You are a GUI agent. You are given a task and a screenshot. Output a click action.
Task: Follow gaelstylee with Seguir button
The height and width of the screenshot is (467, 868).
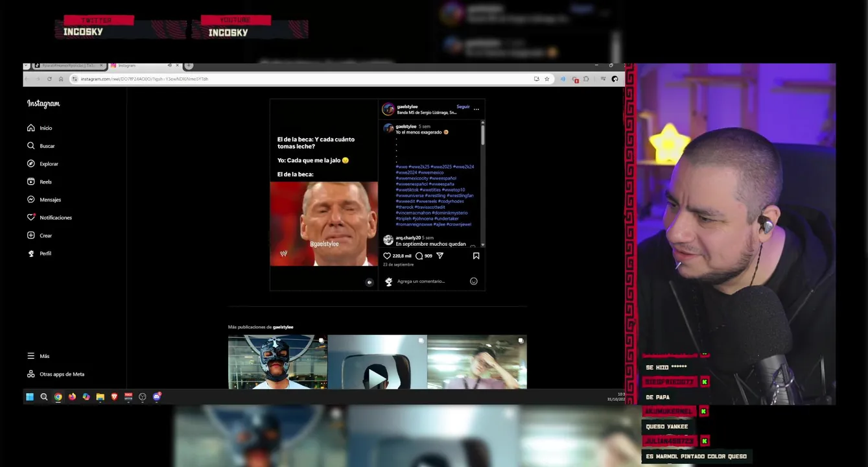463,106
